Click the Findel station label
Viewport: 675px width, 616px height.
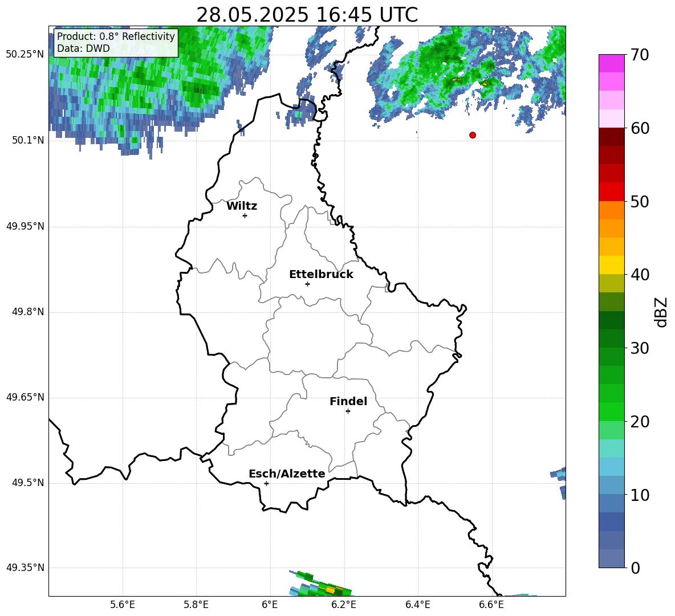tap(348, 401)
